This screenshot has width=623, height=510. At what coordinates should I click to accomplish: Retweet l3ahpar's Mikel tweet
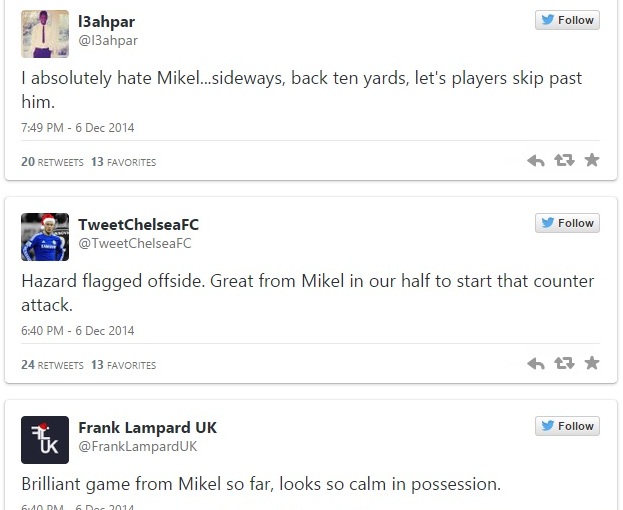point(564,161)
